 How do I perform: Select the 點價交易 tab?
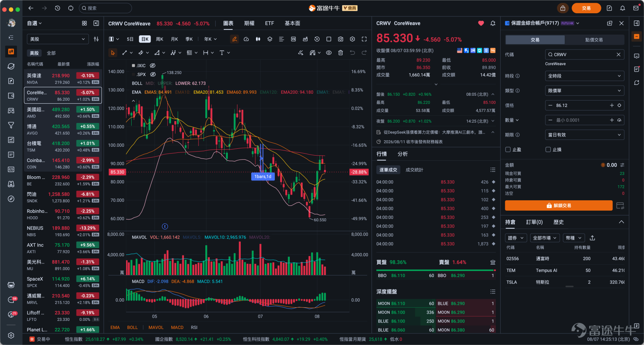point(594,40)
